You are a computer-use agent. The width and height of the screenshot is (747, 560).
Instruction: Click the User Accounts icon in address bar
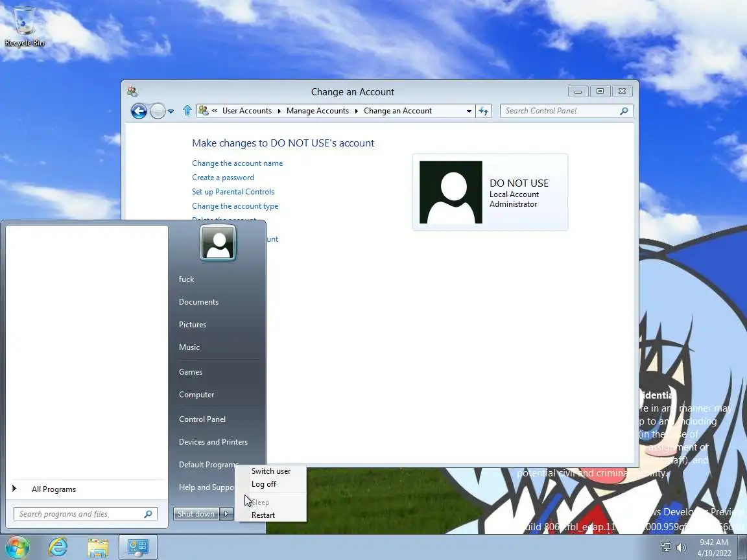(x=204, y=110)
